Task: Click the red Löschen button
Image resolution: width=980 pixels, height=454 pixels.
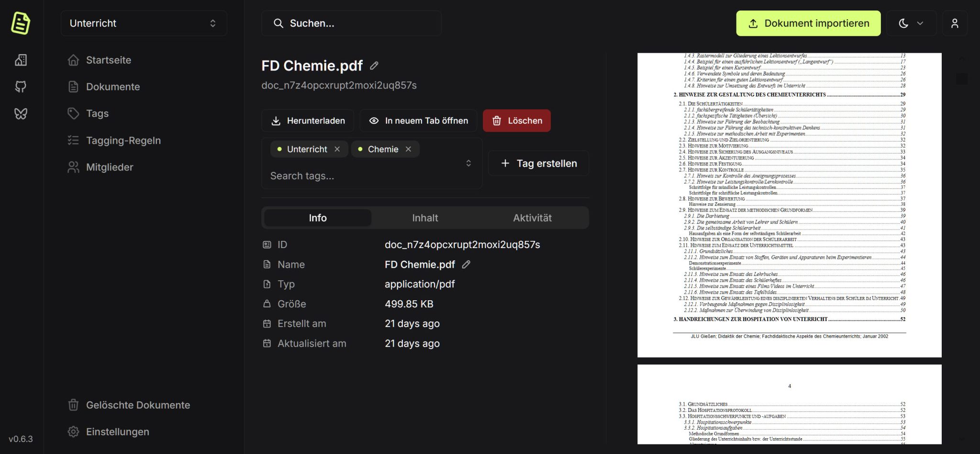Action: (516, 121)
